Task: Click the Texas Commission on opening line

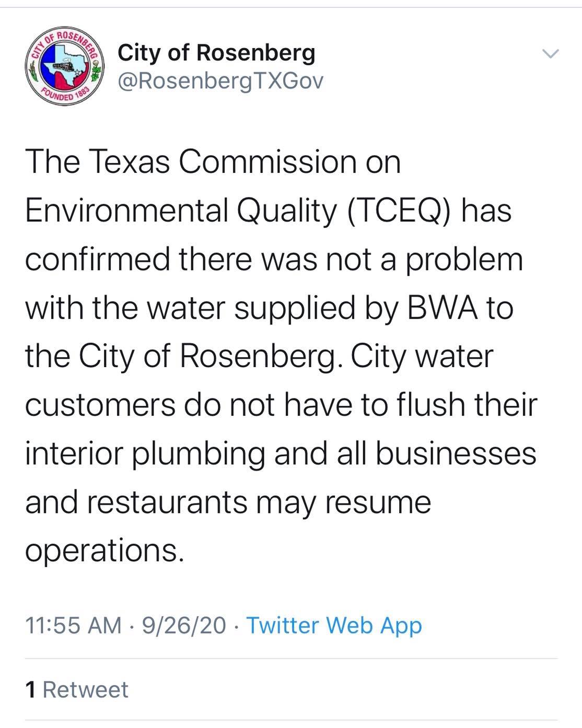Action: pyautogui.click(x=213, y=162)
